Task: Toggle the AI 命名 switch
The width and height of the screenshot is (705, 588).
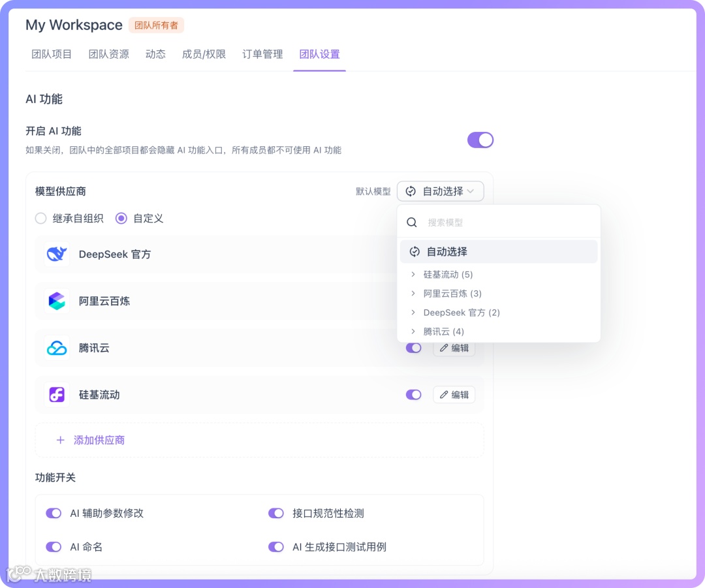Action: click(x=54, y=547)
